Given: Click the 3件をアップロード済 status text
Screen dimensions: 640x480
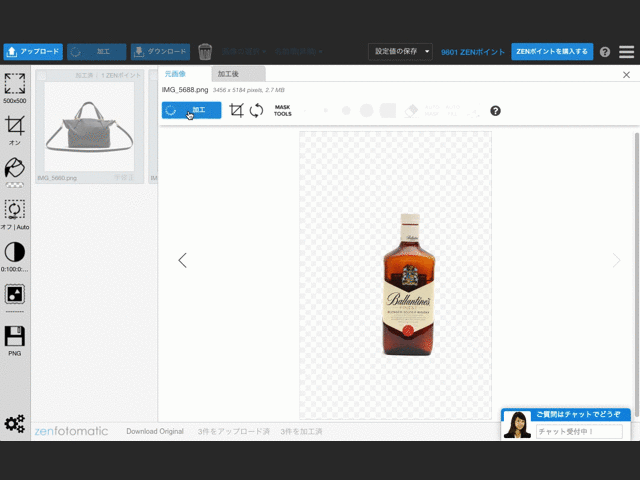Looking at the screenshot, I should pyautogui.click(x=233, y=431).
